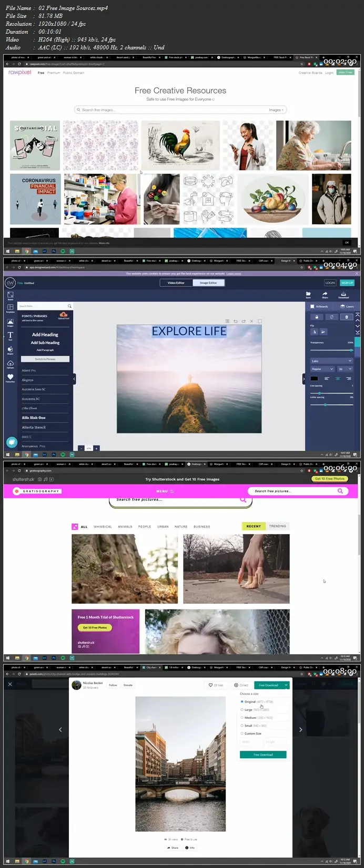The image size is (364, 868).
Task: Open dropdown arrow beside Pexels top Free Download
Action: pos(286,685)
